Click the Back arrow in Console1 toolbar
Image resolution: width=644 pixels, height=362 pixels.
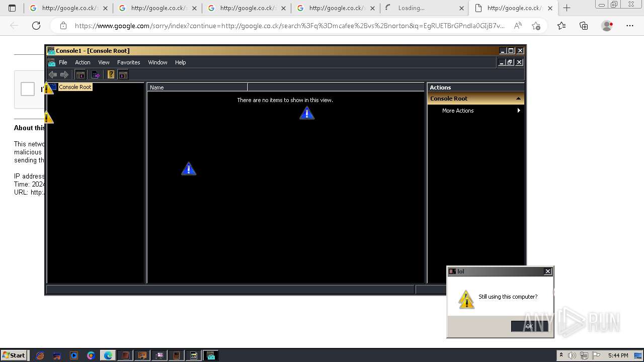click(52, 74)
